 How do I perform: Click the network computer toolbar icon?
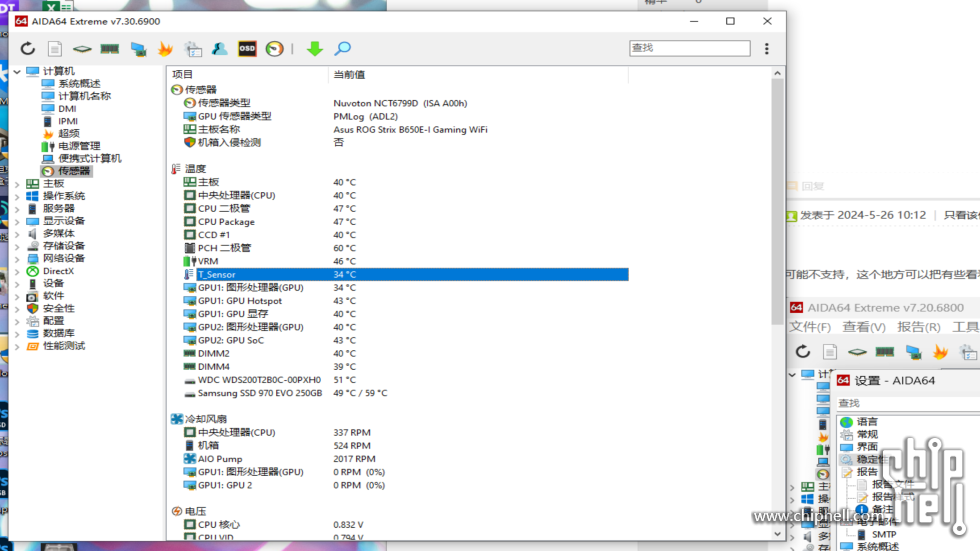(x=138, y=48)
